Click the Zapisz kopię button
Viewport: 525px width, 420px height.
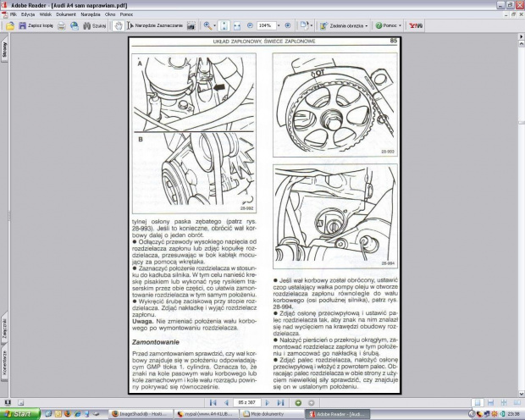coord(38,26)
